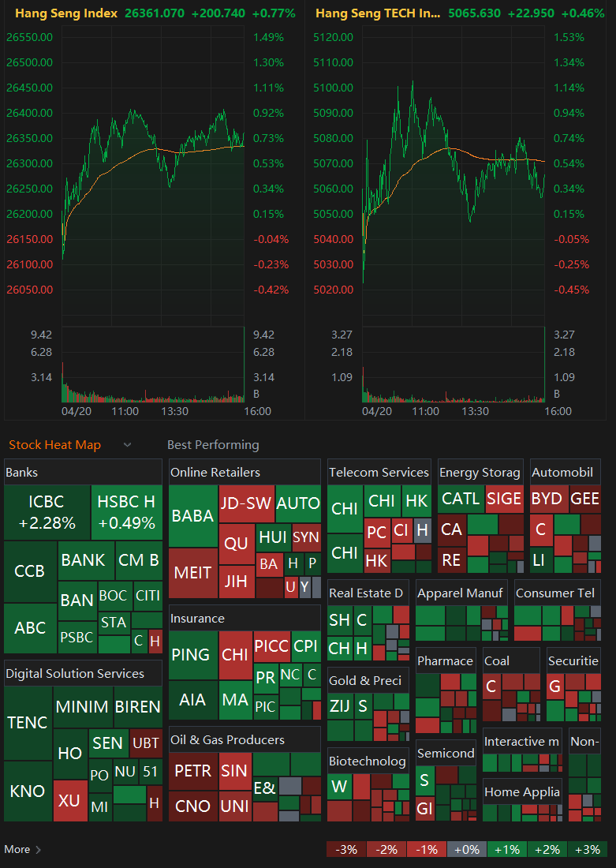Click the Hang Seng TECH price chart
Viewport: 616px width, 868px height.
click(454, 174)
